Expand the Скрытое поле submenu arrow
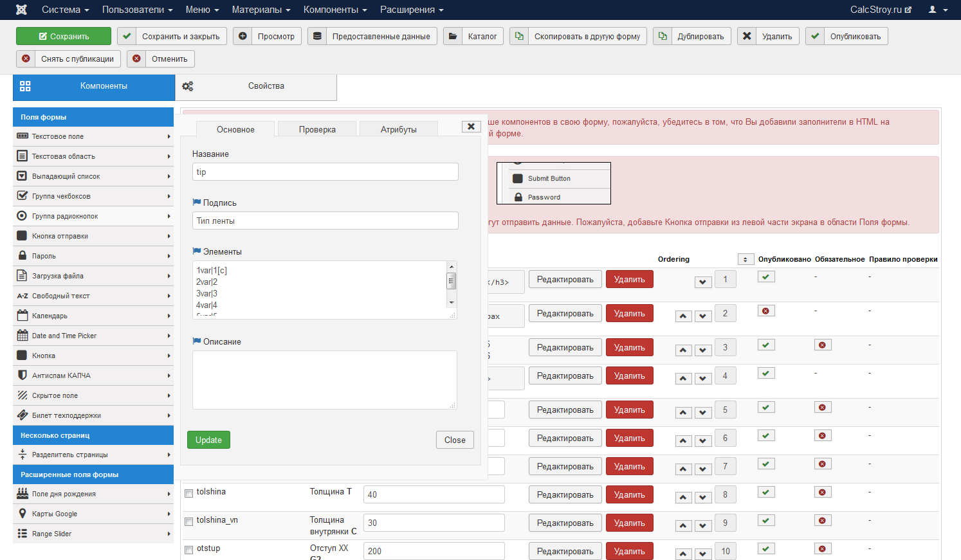The width and height of the screenshot is (961, 560). click(169, 395)
